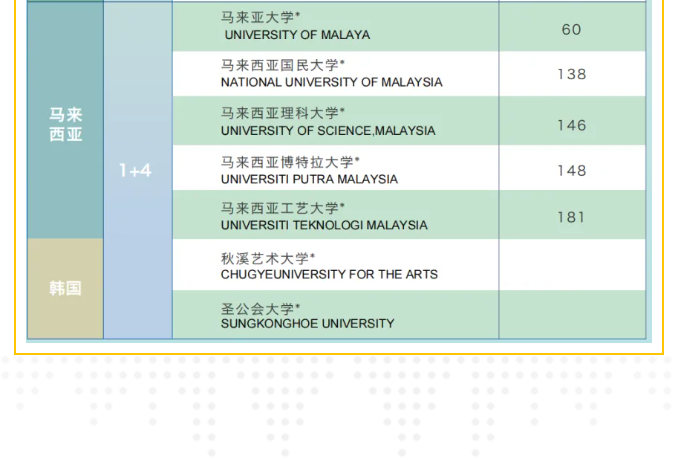Select UNIVERSITI PUTRA MALAYSIA text
677x460 pixels.
click(309, 179)
